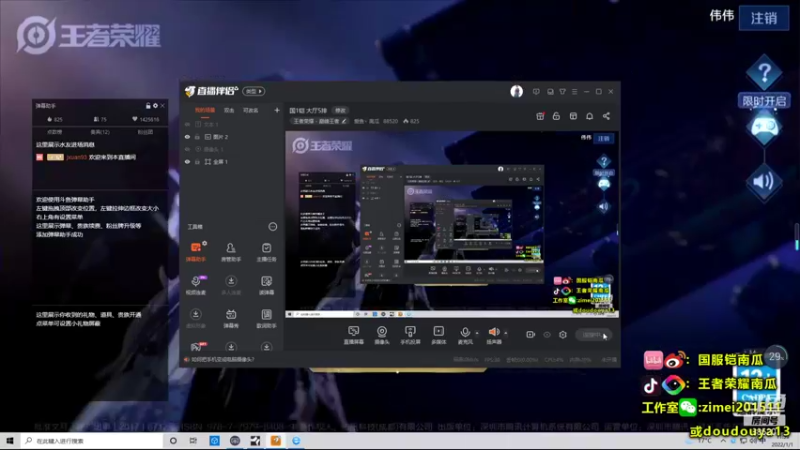The height and width of the screenshot is (450, 800).
Task: Toggle the lock on the 全屏 1 source
Action: click(197, 162)
